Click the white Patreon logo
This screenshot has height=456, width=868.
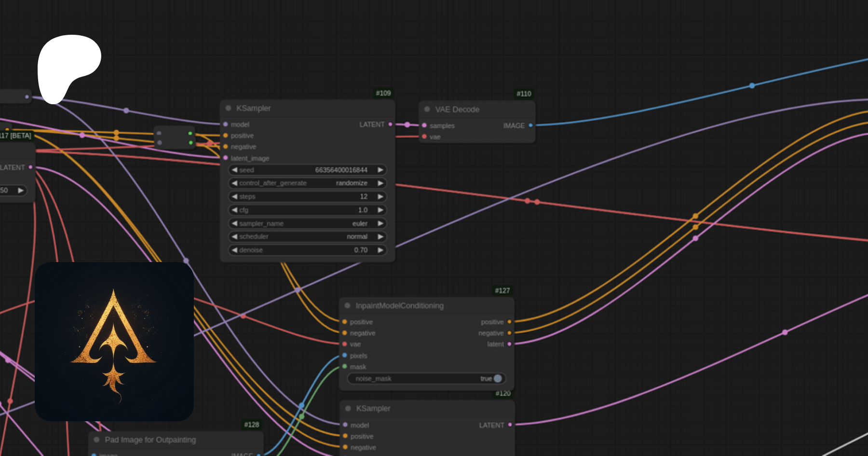tap(68, 65)
